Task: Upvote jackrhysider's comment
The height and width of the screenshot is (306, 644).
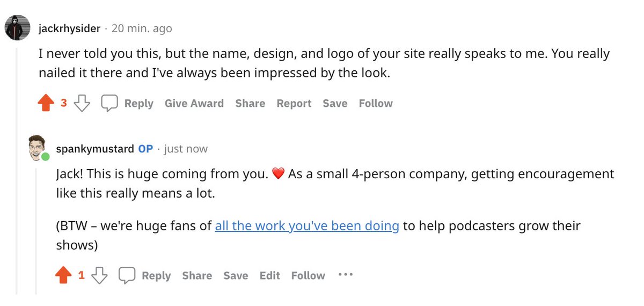Action: [47, 103]
